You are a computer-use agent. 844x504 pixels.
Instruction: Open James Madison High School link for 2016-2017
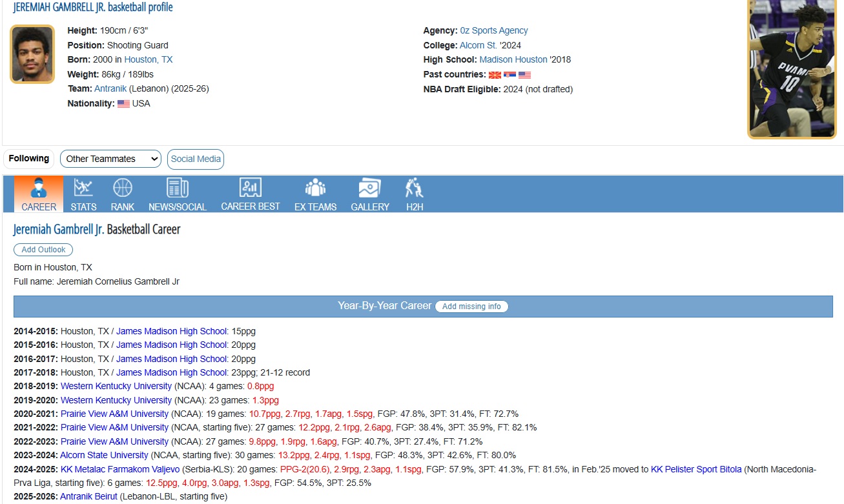tap(172, 359)
